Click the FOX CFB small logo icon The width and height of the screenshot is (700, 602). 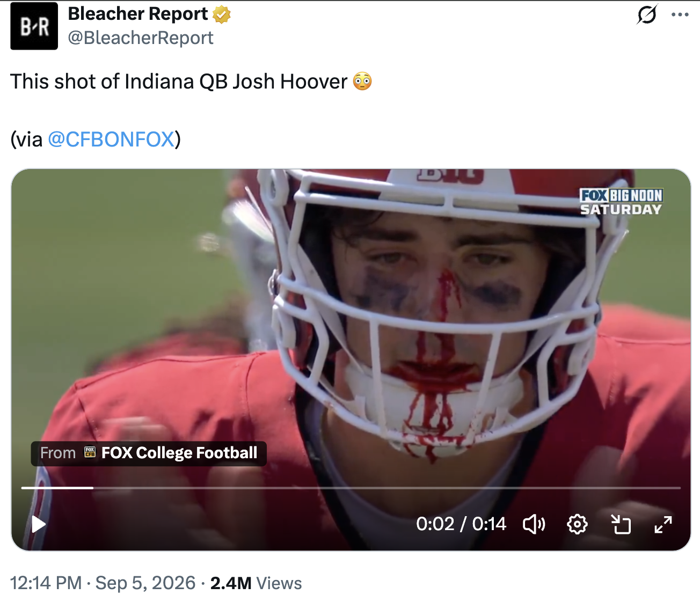point(90,452)
